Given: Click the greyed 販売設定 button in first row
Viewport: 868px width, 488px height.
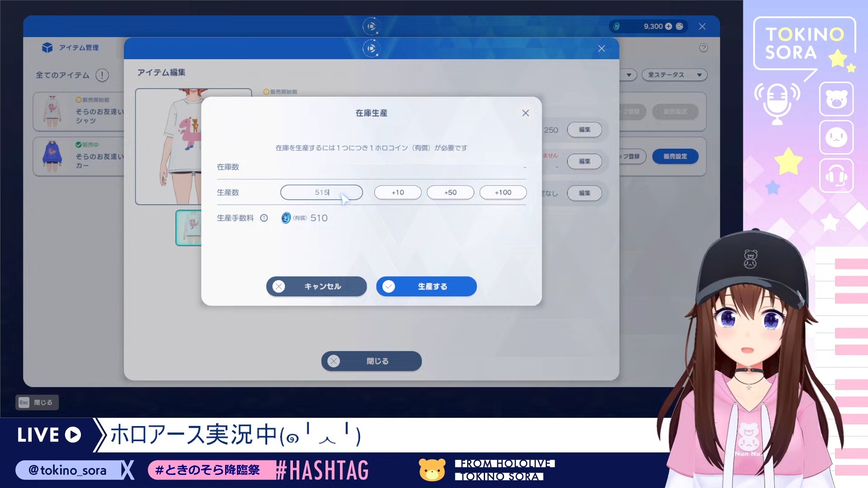Looking at the screenshot, I should coord(675,111).
